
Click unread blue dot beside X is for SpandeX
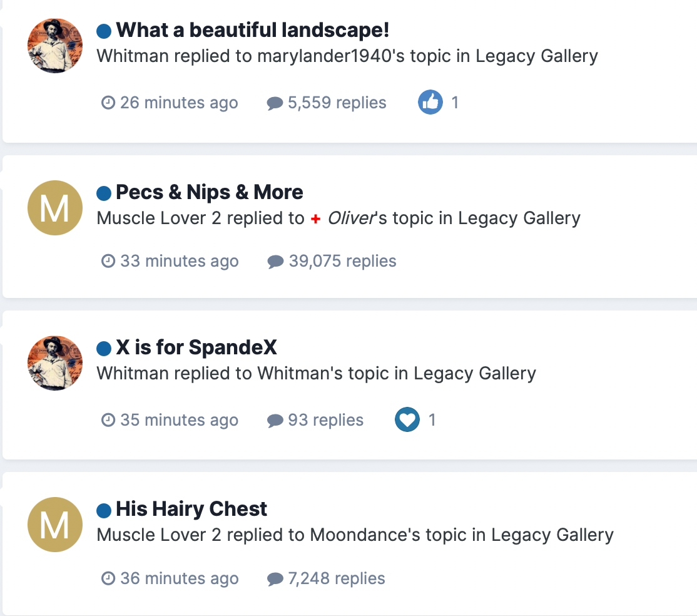tap(104, 348)
